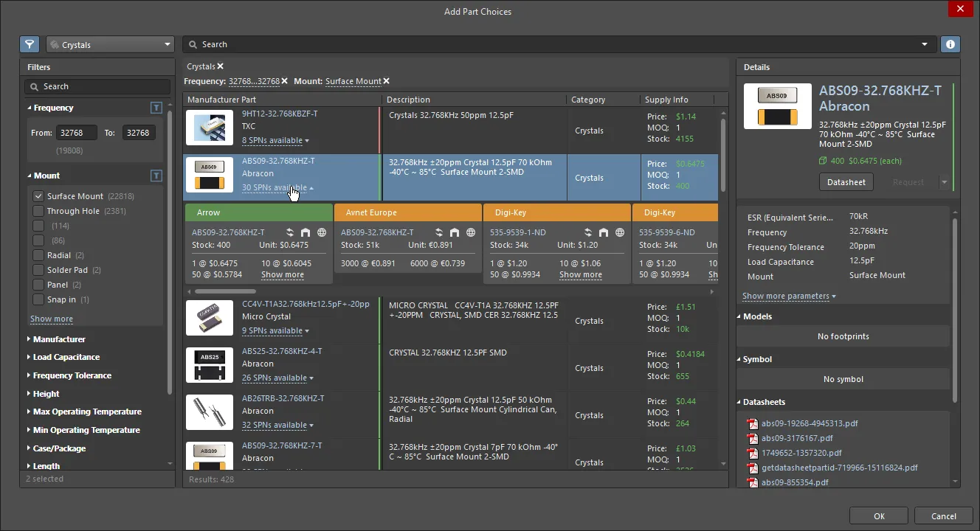Screen dimensions: 980x531
Task: Click the Arrow supplier globe icon
Action: pyautogui.click(x=322, y=232)
